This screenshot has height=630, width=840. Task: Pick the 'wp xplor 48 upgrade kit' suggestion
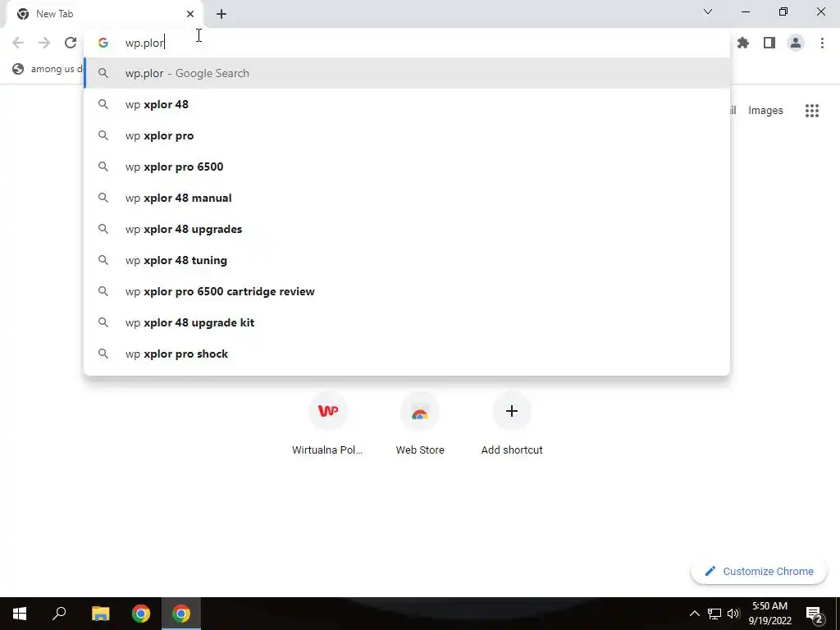pyautogui.click(x=407, y=322)
